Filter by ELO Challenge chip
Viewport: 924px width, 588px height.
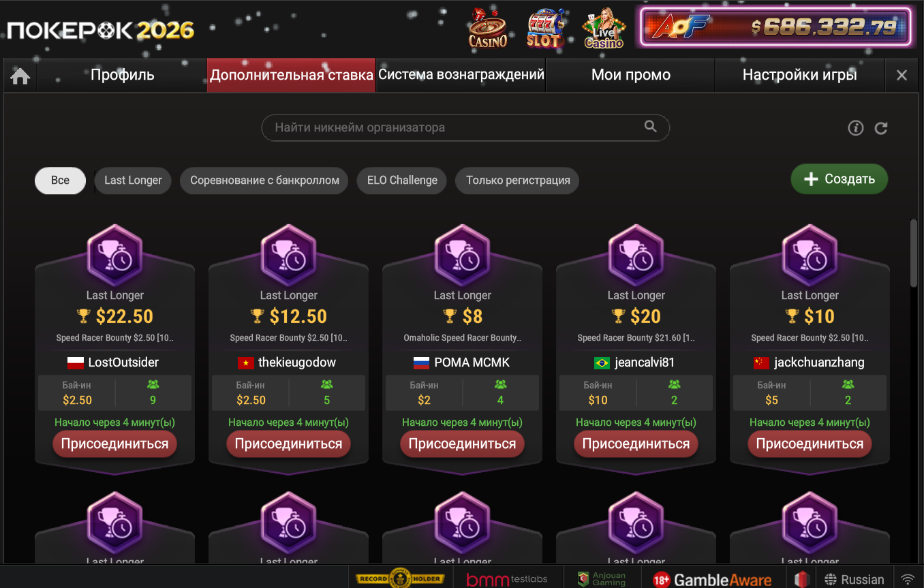coord(402,181)
